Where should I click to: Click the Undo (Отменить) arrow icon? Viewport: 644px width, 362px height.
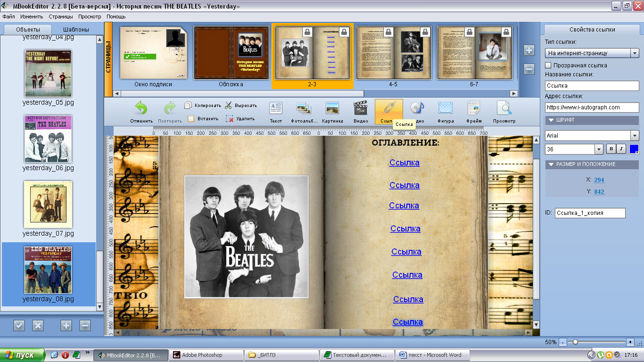(x=141, y=108)
